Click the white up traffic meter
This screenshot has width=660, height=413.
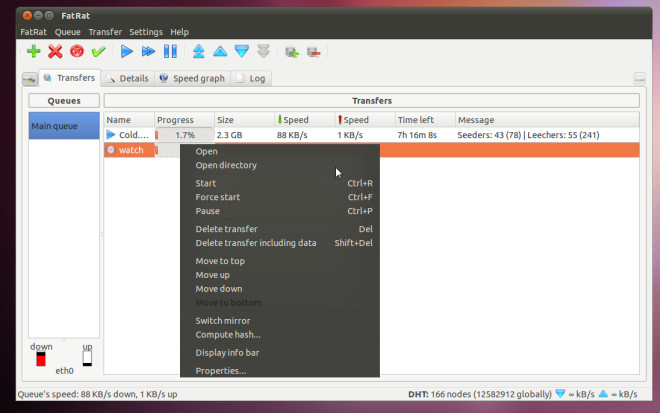point(87,358)
